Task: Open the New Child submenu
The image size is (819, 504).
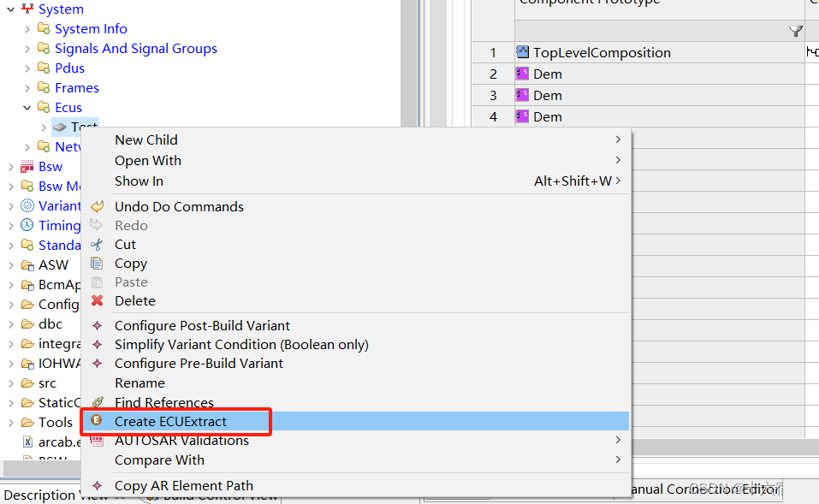Action: (146, 139)
